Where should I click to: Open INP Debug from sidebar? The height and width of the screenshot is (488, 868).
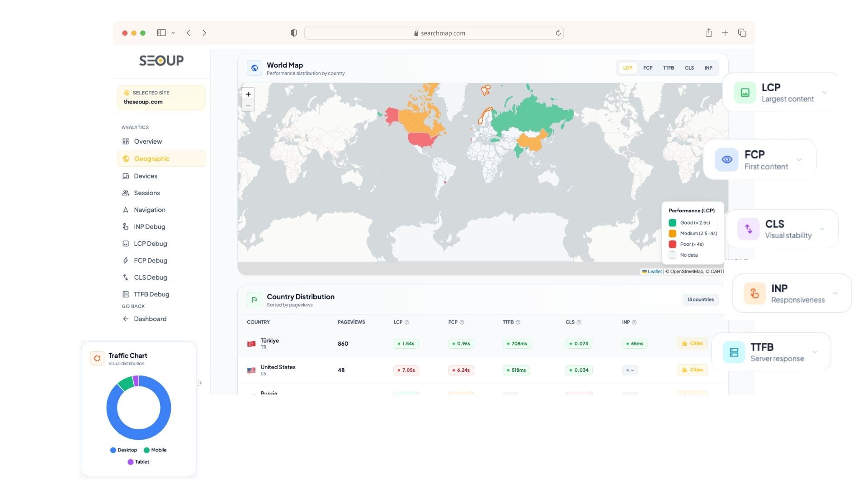[149, 227]
